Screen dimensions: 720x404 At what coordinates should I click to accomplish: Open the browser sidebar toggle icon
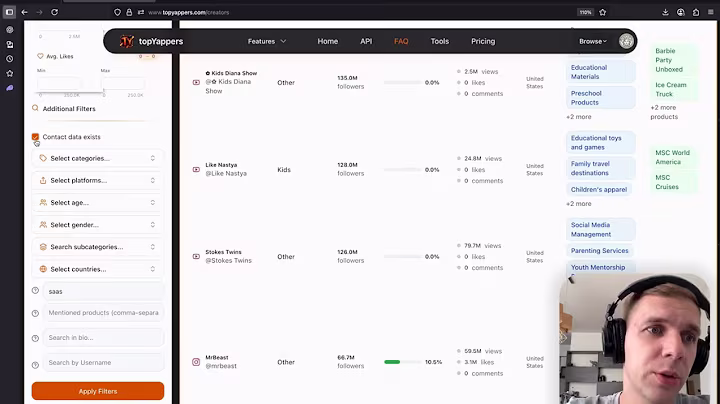click(x=9, y=12)
